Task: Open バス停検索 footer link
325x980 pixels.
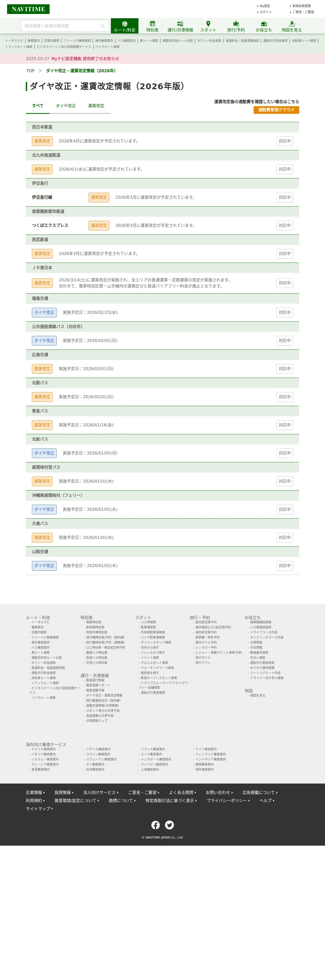Action: pyautogui.click(x=148, y=622)
